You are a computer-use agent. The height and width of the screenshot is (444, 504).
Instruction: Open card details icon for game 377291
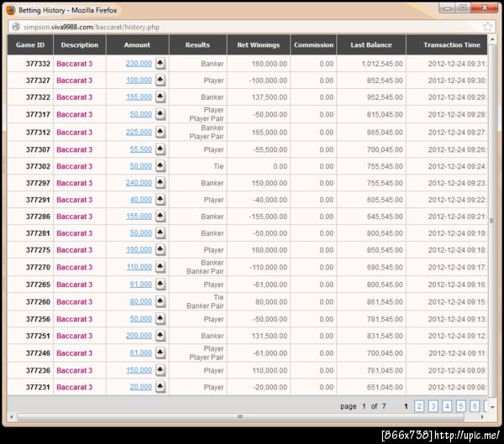click(x=160, y=199)
